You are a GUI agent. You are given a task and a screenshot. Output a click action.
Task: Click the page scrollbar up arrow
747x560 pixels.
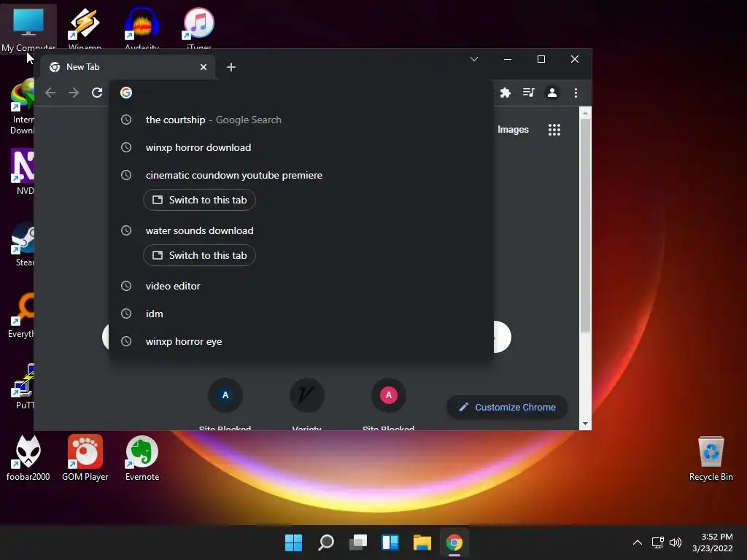tap(585, 113)
